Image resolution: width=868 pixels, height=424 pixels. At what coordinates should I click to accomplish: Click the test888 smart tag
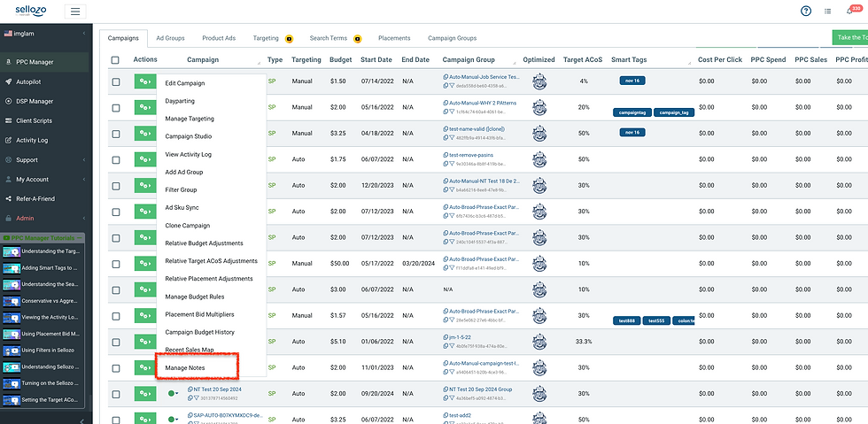tap(627, 320)
